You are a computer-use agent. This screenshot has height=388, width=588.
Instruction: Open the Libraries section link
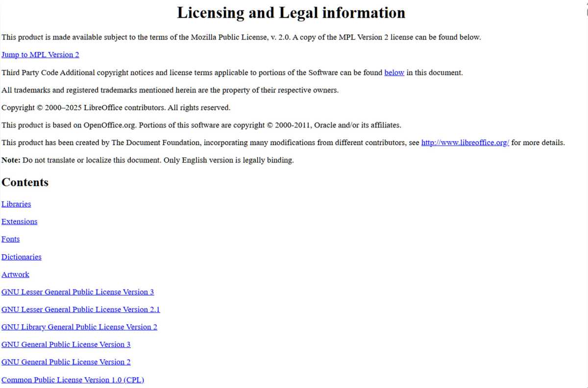click(16, 204)
